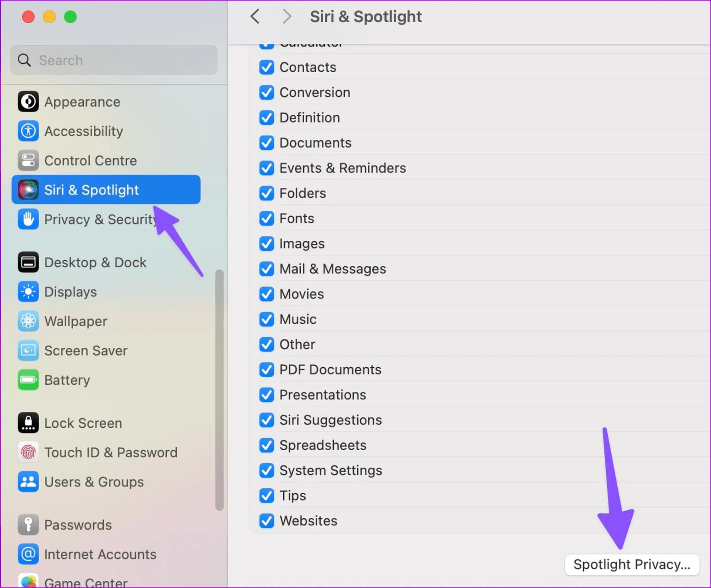Click the Wallpaper flower icon

(28, 321)
